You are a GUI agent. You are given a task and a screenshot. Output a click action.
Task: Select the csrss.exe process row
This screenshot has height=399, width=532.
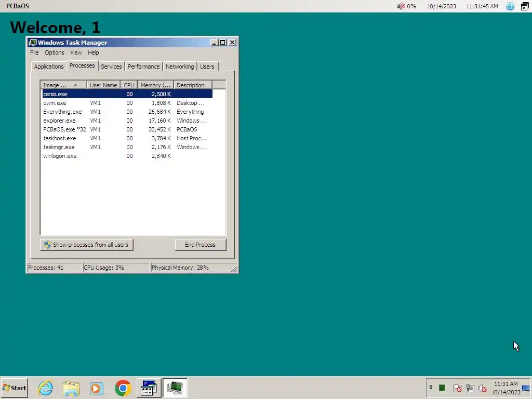[x=127, y=94]
